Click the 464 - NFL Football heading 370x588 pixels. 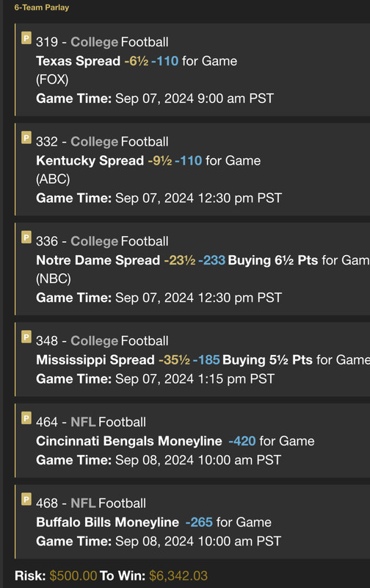click(91, 422)
